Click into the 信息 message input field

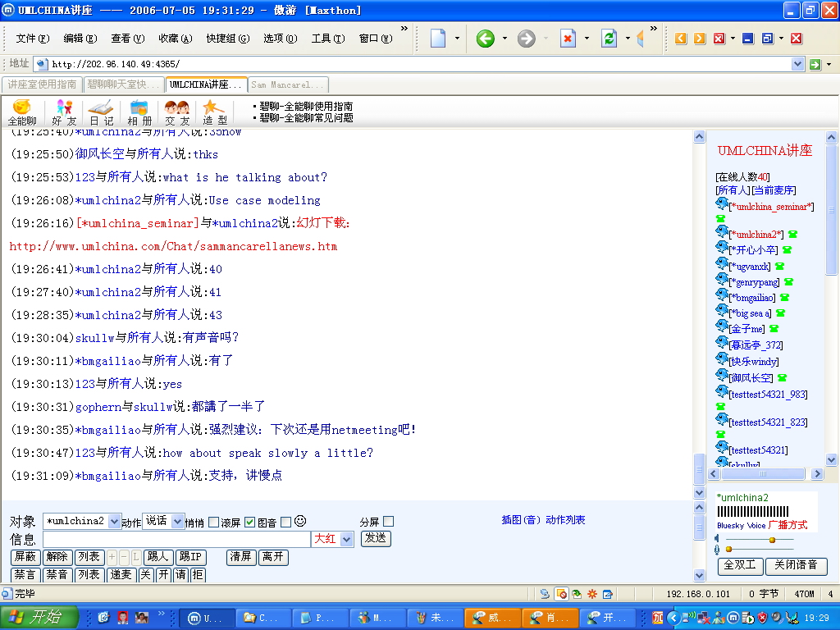[177, 539]
